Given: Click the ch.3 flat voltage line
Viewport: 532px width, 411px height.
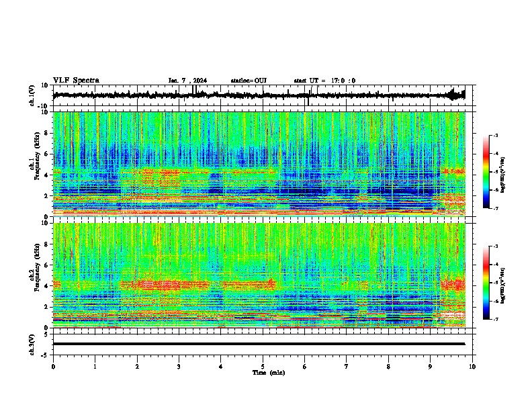Looking at the screenshot, I should (259, 344).
